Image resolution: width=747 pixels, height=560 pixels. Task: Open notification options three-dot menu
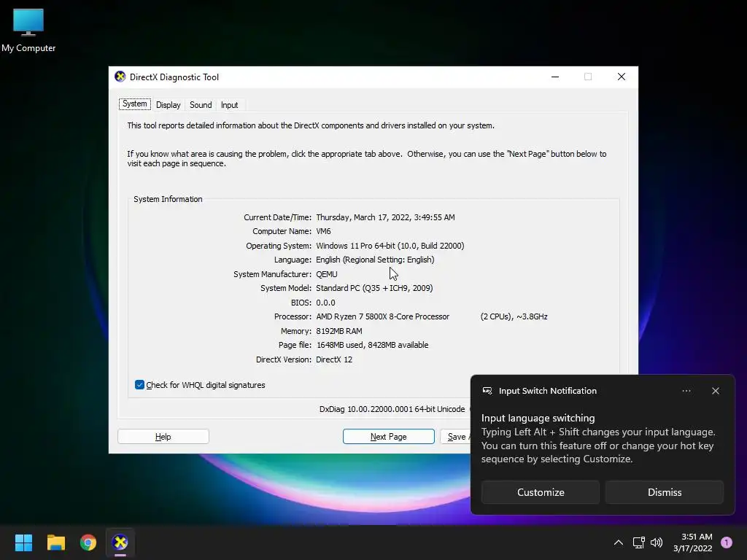point(686,391)
